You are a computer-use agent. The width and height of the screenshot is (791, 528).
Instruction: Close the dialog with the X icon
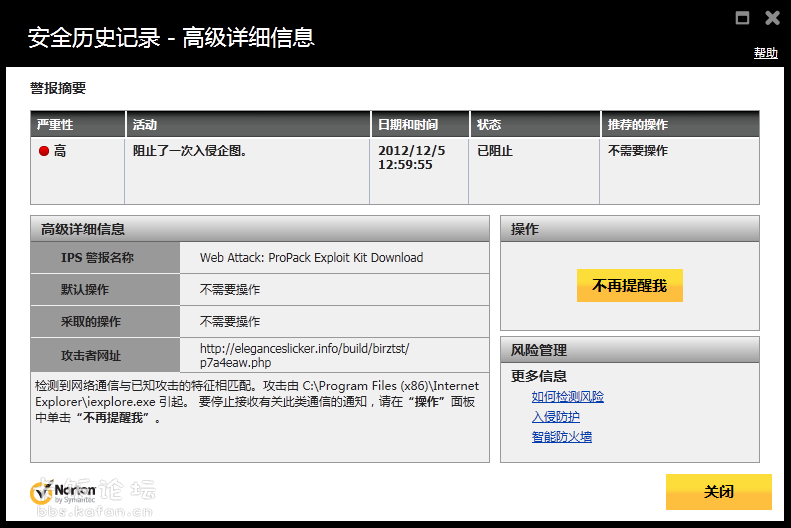tap(772, 18)
